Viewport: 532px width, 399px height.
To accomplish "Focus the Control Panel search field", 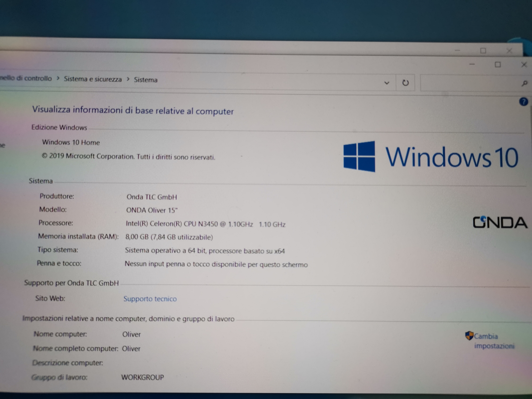I will tap(469, 83).
